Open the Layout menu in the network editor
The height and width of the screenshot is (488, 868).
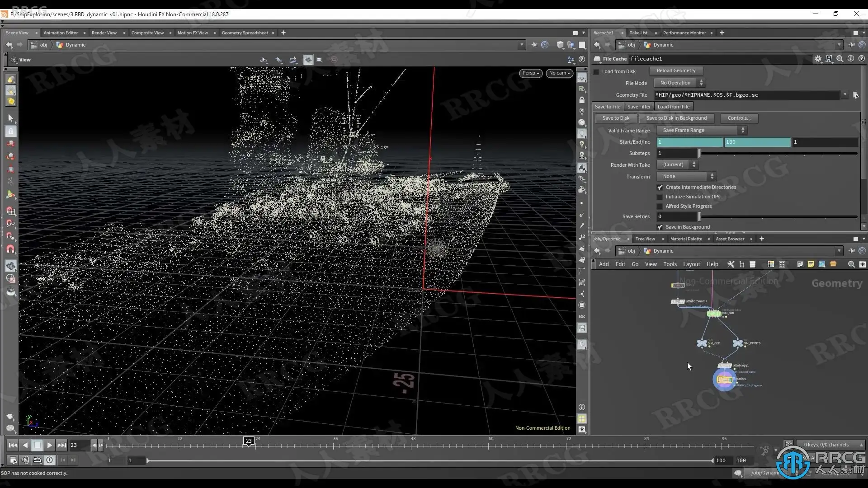click(x=691, y=264)
